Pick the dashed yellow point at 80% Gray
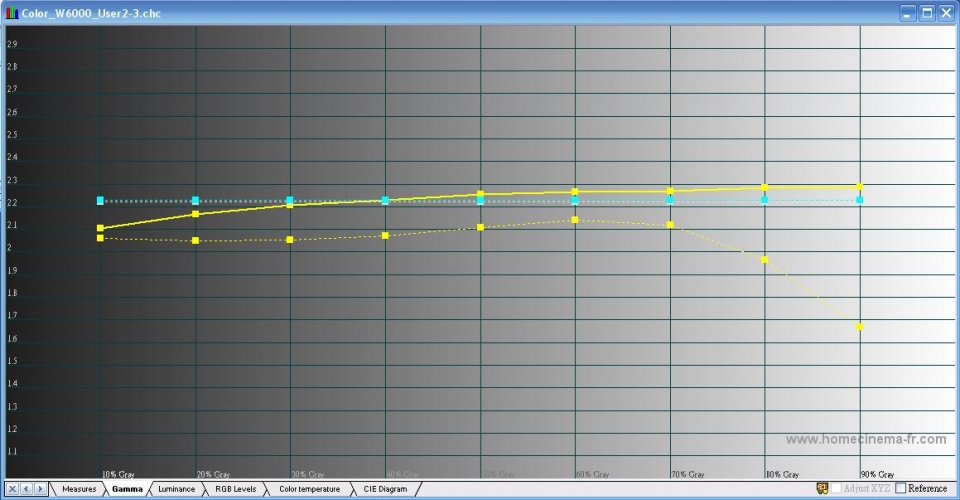Viewport: 960px width, 500px height. click(x=765, y=260)
